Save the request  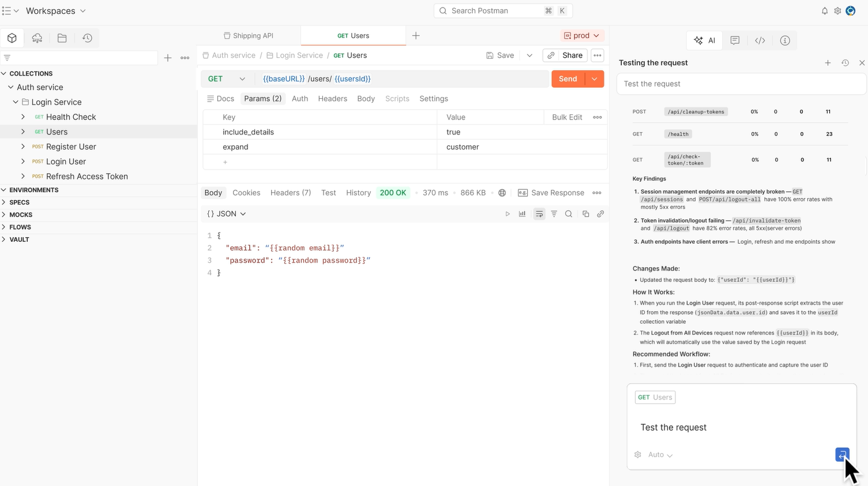pyautogui.click(x=500, y=55)
